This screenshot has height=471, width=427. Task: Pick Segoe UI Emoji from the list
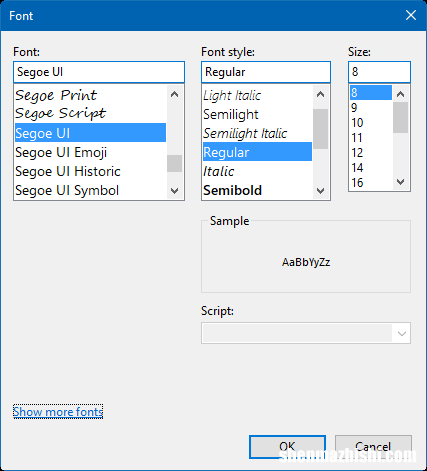tap(90, 152)
